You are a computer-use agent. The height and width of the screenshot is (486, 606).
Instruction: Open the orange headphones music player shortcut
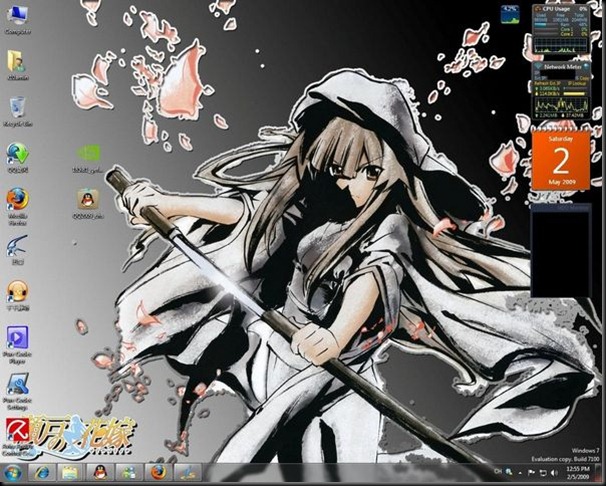click(x=17, y=296)
